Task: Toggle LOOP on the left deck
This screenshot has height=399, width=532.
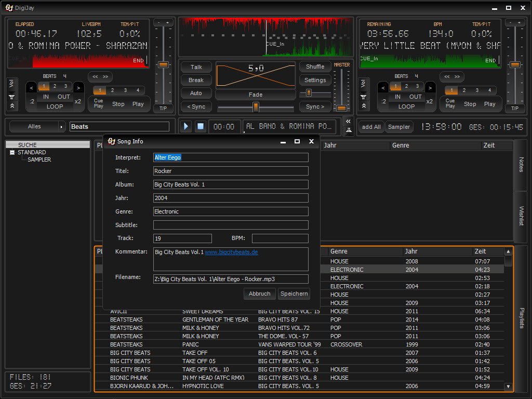Action: [x=55, y=107]
